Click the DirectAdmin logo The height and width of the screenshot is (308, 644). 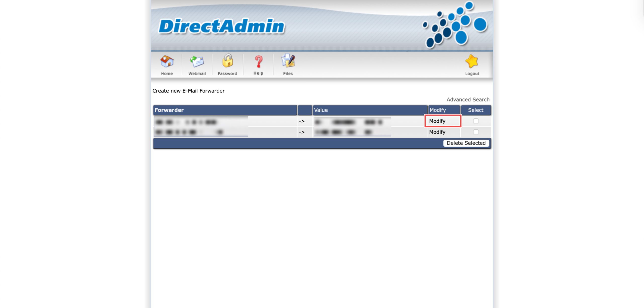[221, 26]
